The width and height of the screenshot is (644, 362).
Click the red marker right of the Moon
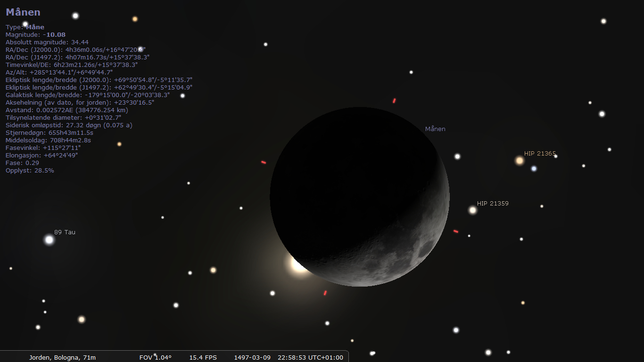pos(456,231)
